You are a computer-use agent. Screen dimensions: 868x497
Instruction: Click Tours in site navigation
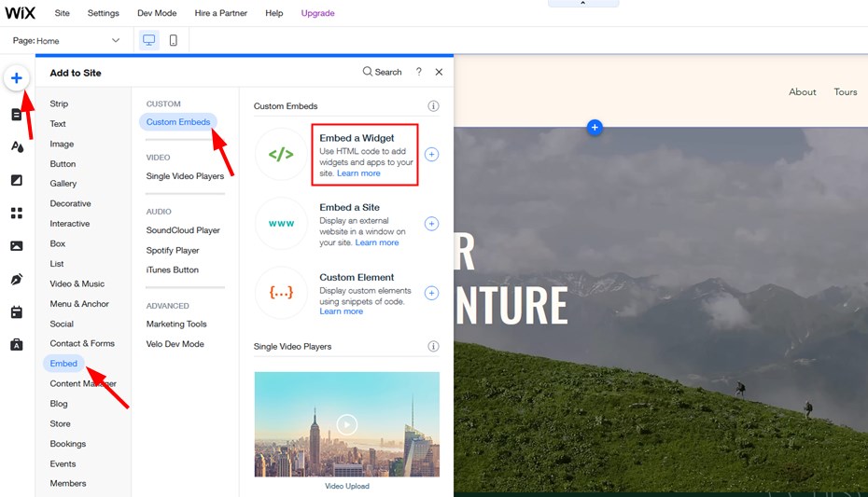tap(846, 91)
